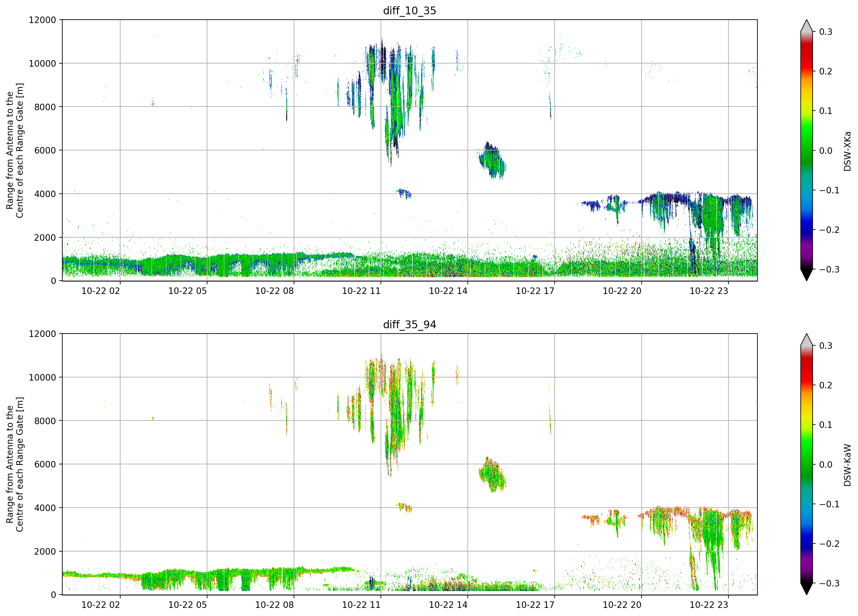Click y tick '2000' of diff_10_35 plot
This screenshot has width=858, height=616.
(45, 238)
